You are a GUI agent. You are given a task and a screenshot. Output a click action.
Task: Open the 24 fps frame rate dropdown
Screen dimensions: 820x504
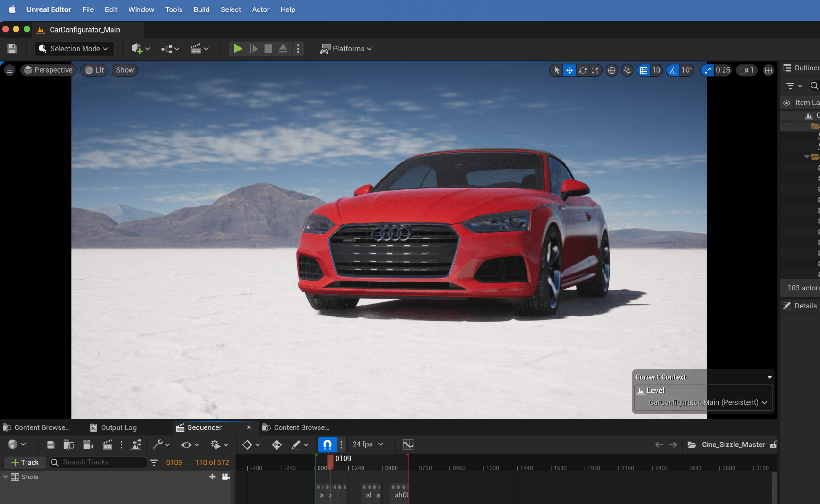click(368, 444)
